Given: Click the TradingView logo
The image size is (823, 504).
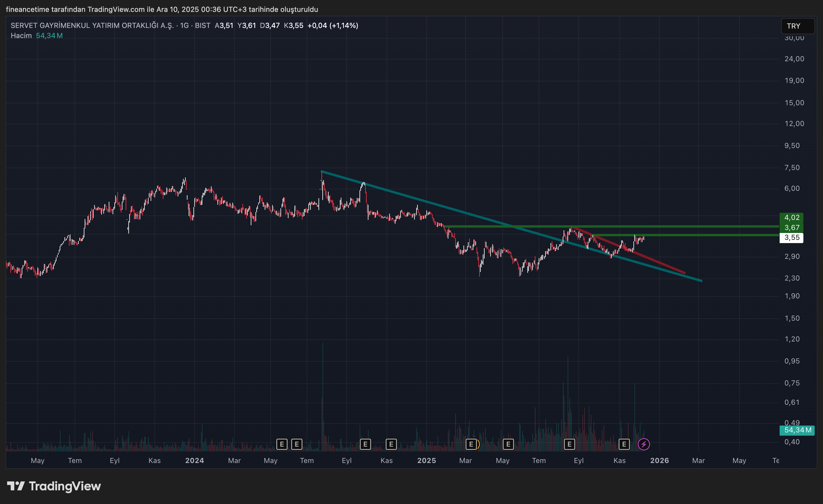Looking at the screenshot, I should coord(54,486).
